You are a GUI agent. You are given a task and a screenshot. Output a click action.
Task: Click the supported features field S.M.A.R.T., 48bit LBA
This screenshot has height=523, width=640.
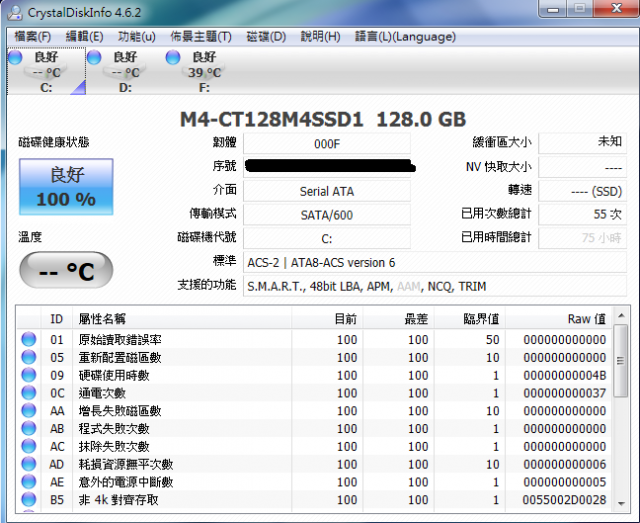(x=435, y=286)
